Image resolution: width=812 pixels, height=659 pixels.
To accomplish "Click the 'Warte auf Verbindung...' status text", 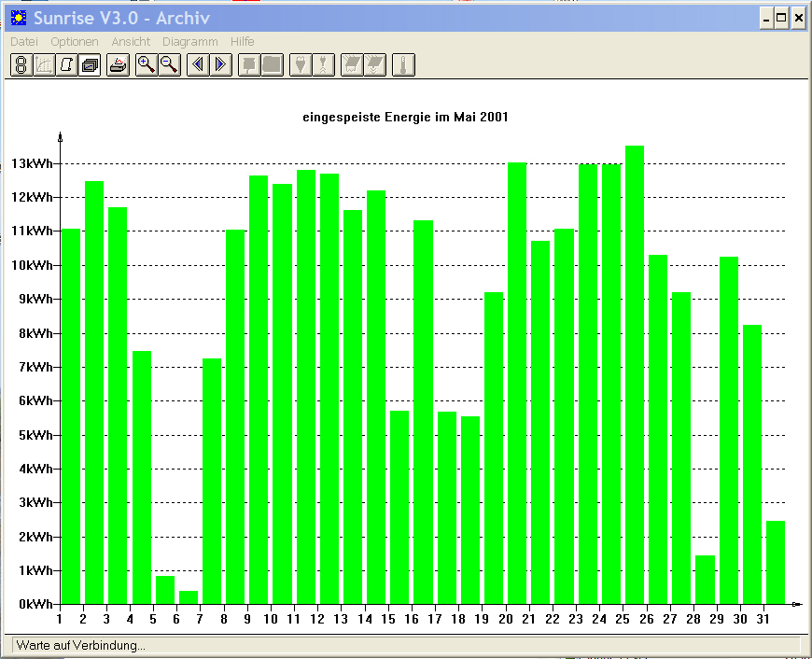I will click(x=81, y=646).
